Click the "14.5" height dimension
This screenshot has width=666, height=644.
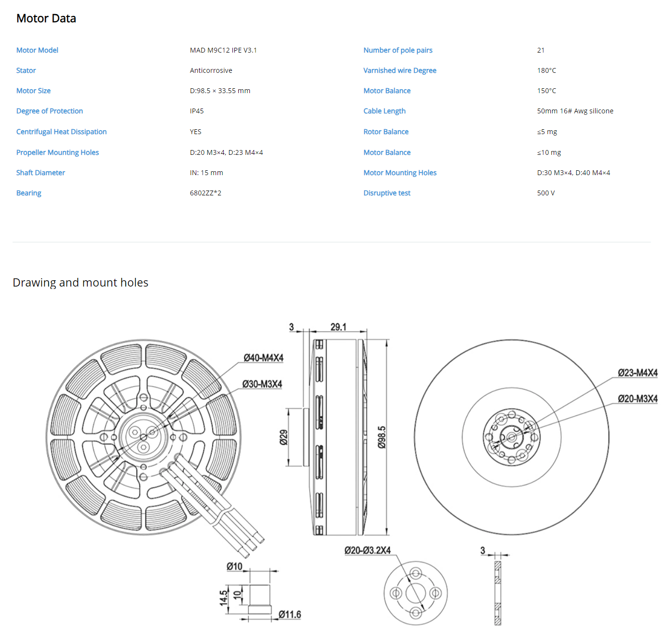click(223, 598)
